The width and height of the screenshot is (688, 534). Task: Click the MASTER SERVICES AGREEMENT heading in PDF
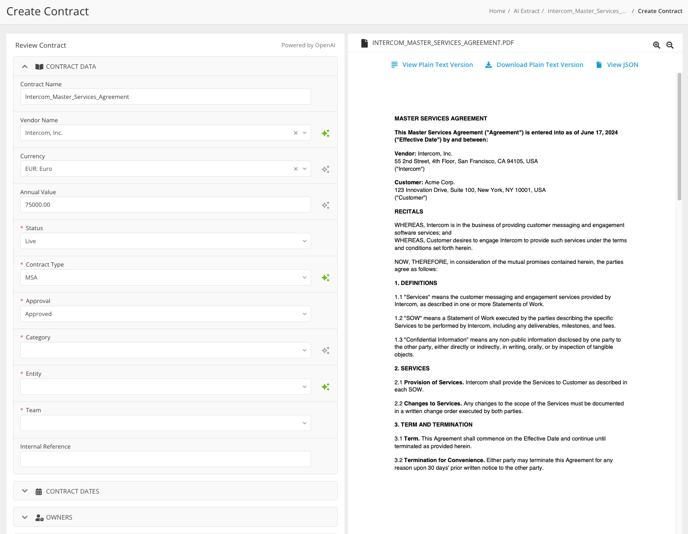click(441, 118)
